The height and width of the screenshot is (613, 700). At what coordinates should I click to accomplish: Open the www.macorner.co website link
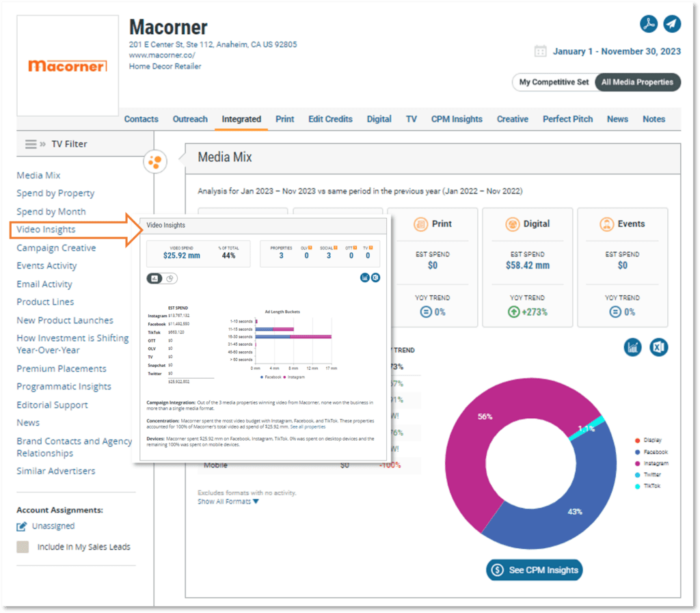click(x=162, y=55)
